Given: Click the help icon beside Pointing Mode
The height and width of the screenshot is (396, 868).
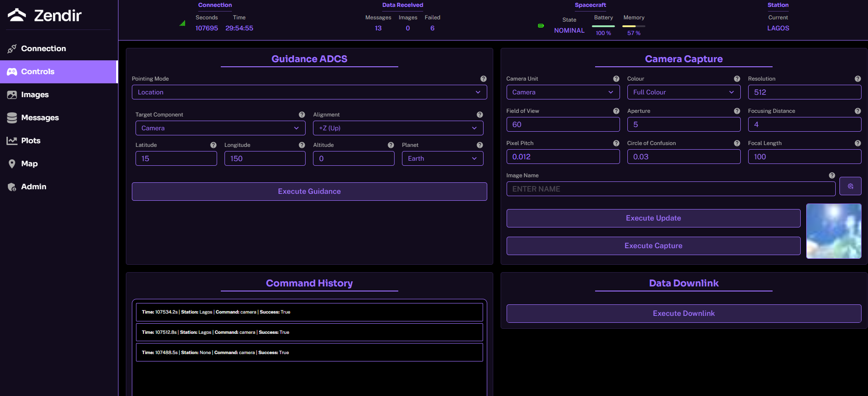Looking at the screenshot, I should click(483, 79).
